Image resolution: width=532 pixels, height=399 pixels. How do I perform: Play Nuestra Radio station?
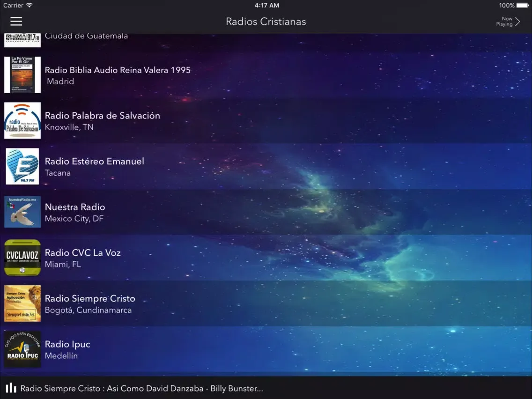point(266,212)
